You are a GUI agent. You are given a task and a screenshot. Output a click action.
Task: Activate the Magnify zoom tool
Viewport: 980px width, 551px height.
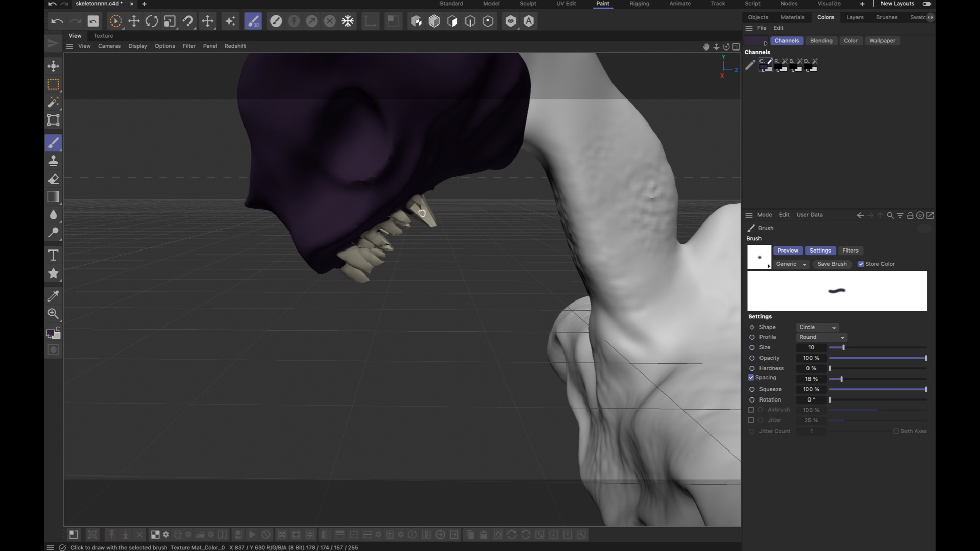[53, 314]
